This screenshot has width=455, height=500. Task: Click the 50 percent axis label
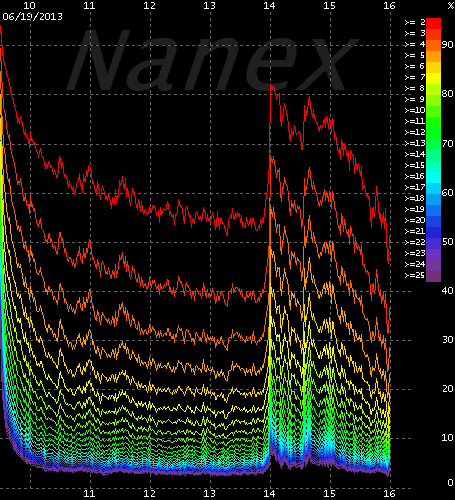(447, 242)
